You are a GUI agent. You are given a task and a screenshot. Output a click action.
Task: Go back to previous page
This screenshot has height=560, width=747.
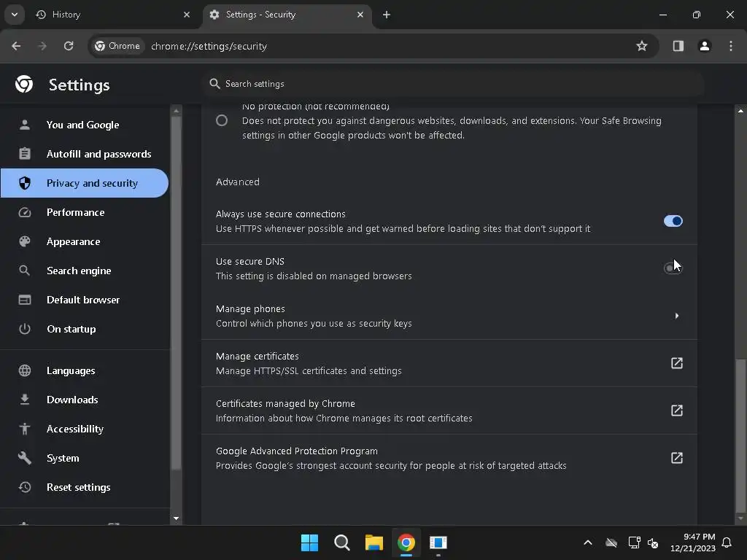click(x=16, y=46)
